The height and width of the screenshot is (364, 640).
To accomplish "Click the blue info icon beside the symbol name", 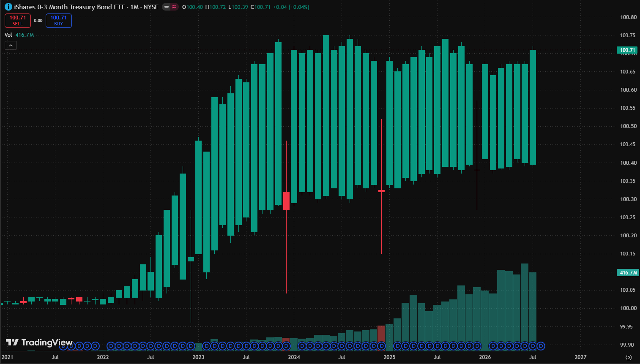I will click(8, 7).
